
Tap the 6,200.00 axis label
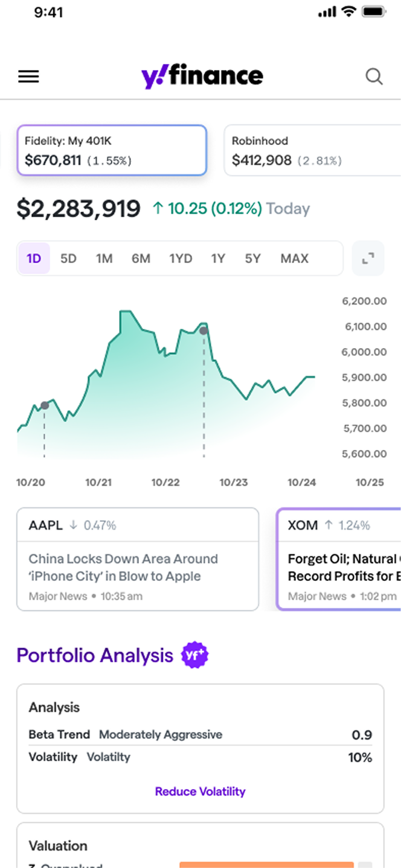click(x=364, y=301)
